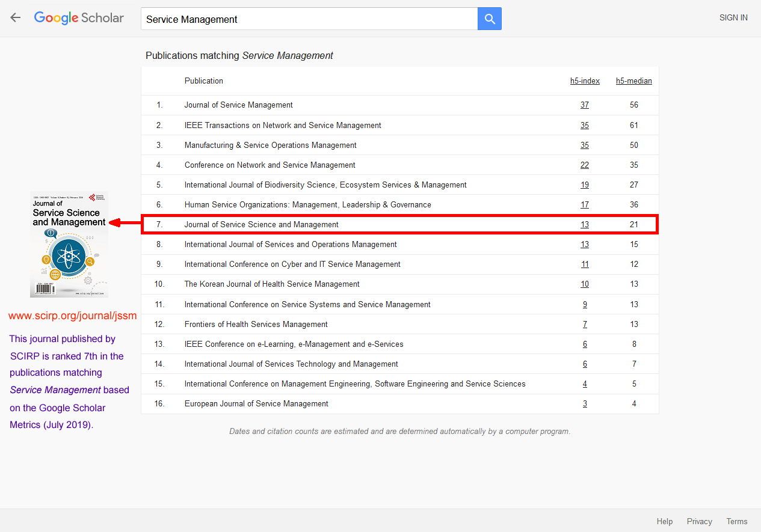Click the blue search magnifier button
This screenshot has height=532, width=761.
[x=490, y=19]
